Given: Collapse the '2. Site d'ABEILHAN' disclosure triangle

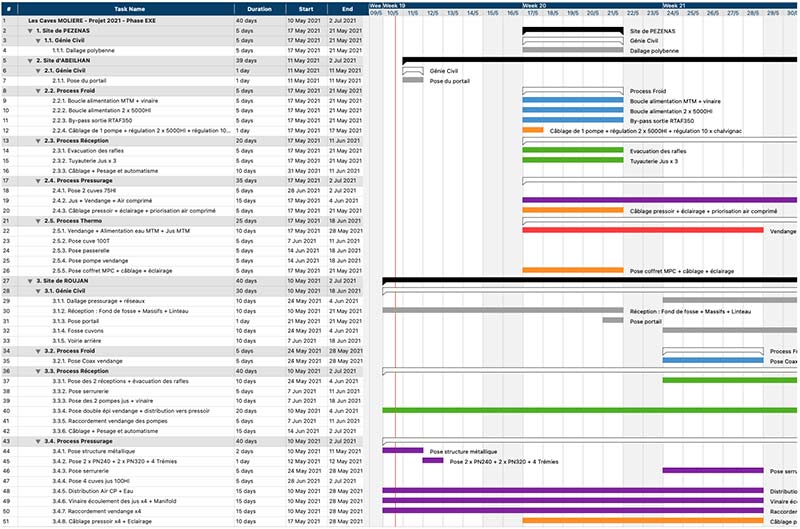Looking at the screenshot, I should 30,61.
